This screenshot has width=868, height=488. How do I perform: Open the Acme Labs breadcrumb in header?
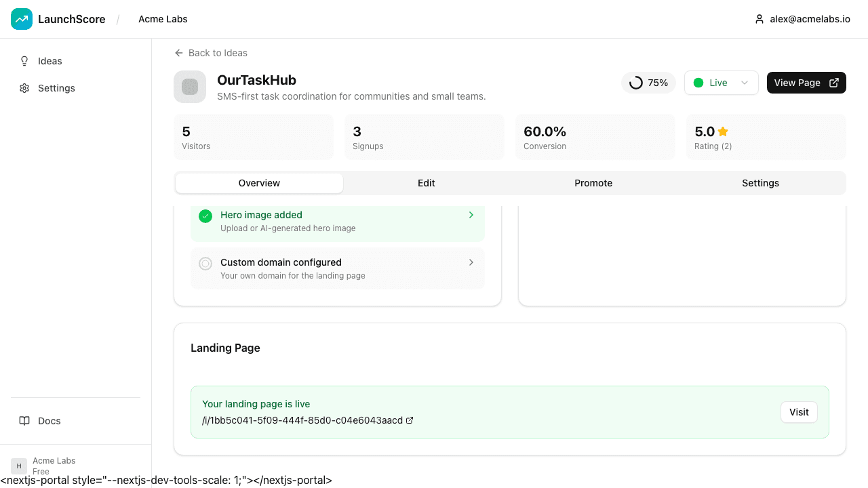coord(163,19)
